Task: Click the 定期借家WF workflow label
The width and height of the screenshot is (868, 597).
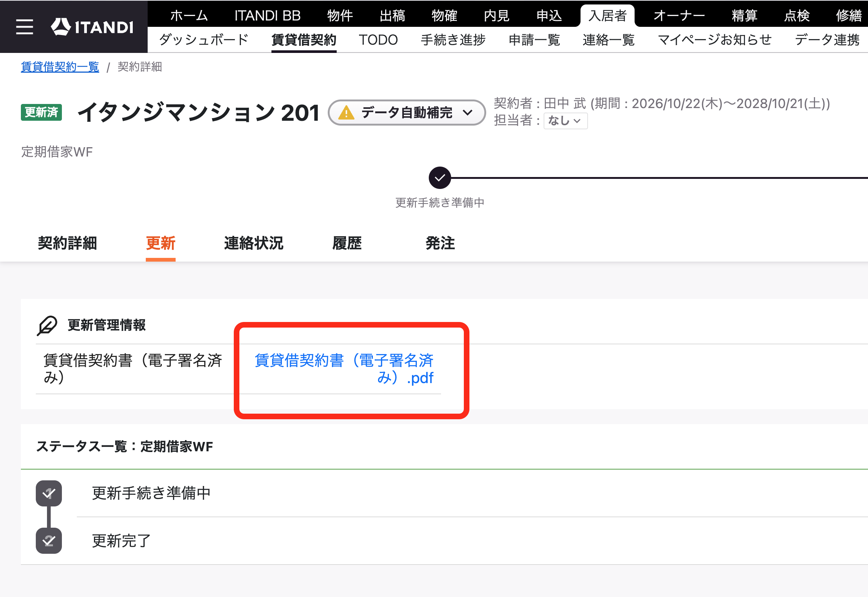Action: 57,152
